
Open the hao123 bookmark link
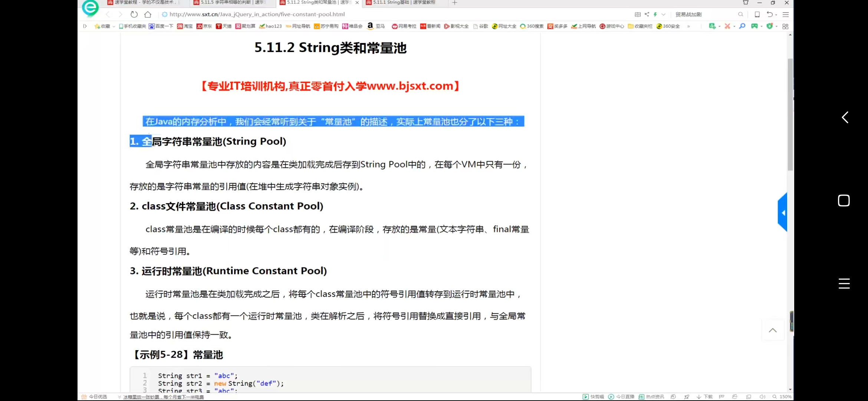point(270,26)
